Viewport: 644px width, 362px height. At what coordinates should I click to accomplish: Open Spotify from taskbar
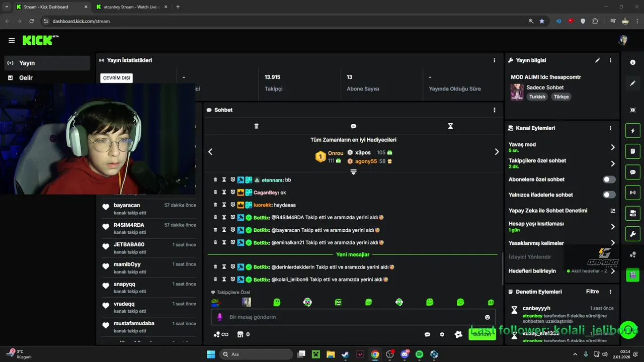(x=419, y=354)
